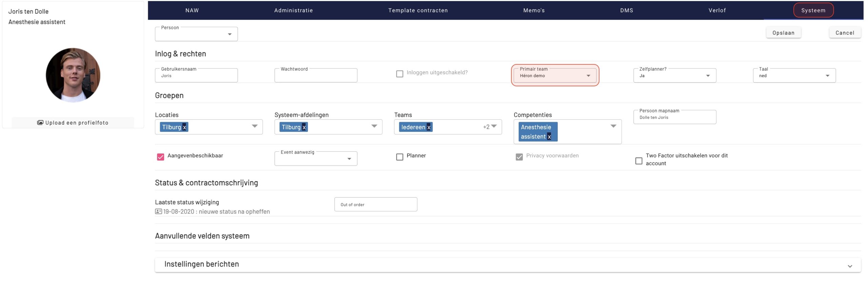Viewport: 868px width, 283px height.
Task: Open the NAW tab
Action: [192, 10]
